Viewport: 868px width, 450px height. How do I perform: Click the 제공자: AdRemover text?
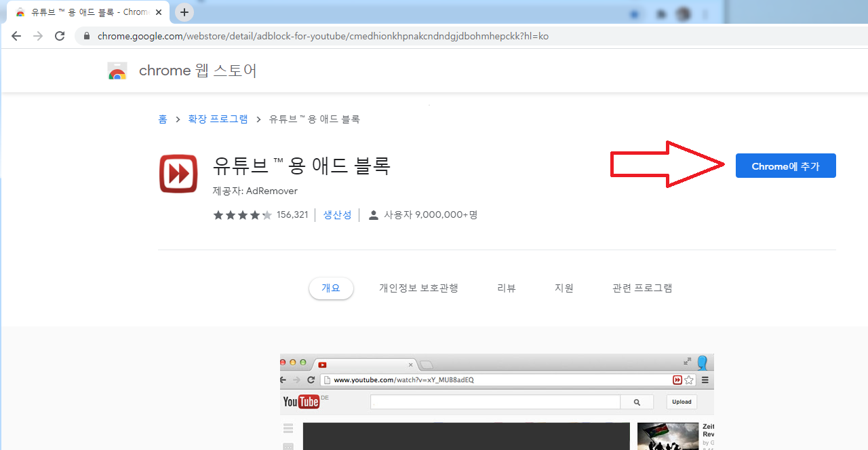click(x=255, y=191)
